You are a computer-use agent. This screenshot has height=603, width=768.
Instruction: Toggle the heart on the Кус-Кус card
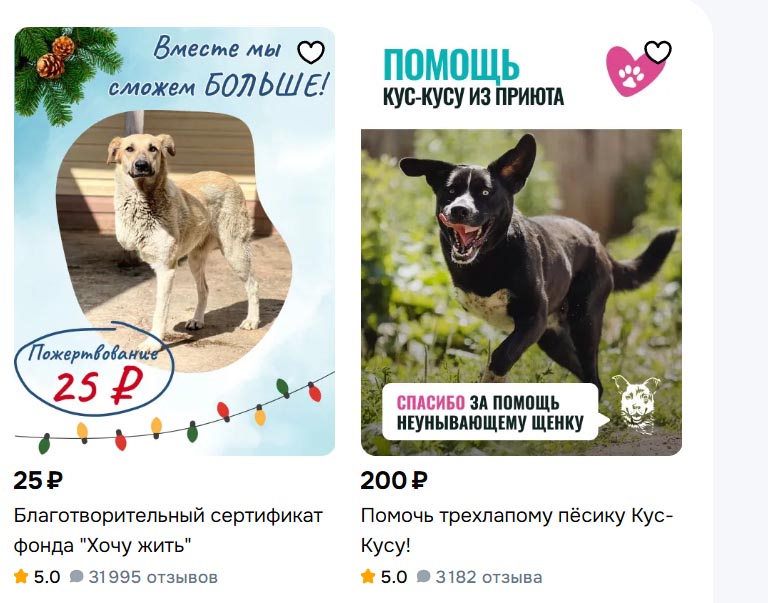coord(658,52)
